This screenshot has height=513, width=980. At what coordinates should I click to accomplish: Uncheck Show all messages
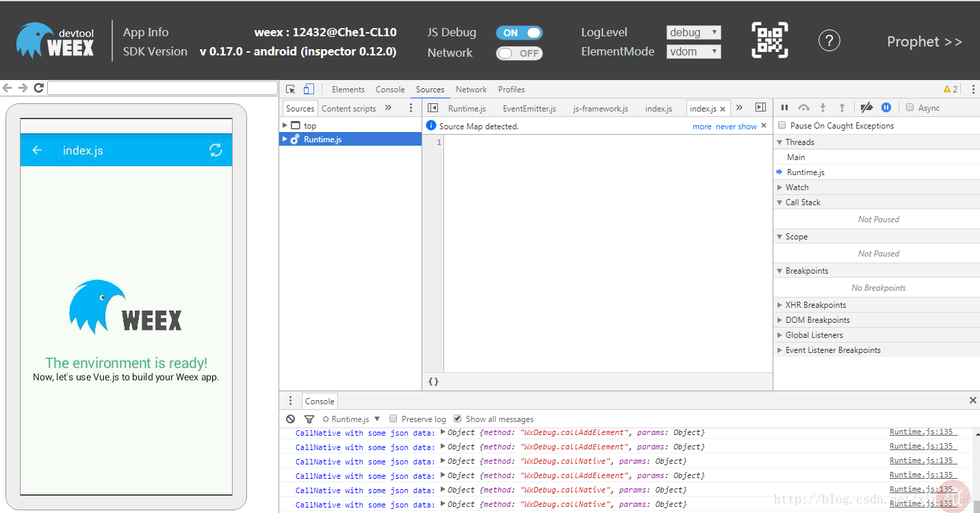click(457, 419)
